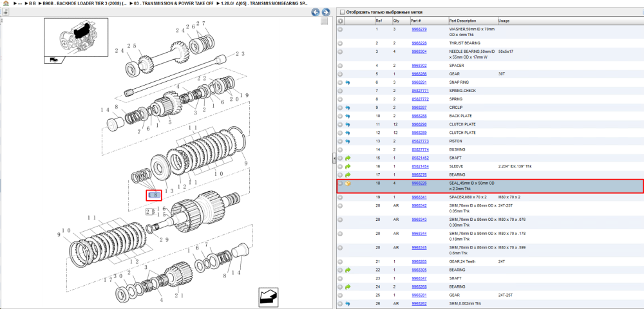Screen dimensions: 644x309
Task: Open part number 9968304 link
Action: tap(419, 51)
